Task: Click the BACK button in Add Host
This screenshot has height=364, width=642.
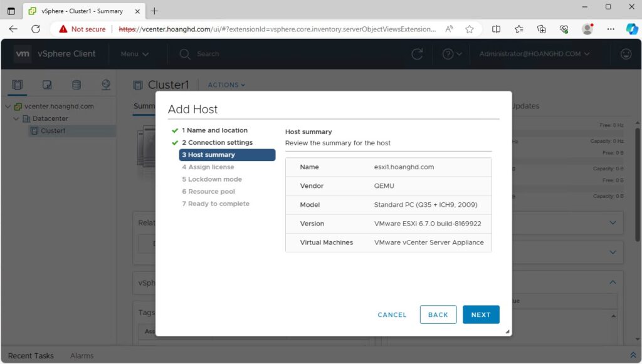Action: click(438, 315)
